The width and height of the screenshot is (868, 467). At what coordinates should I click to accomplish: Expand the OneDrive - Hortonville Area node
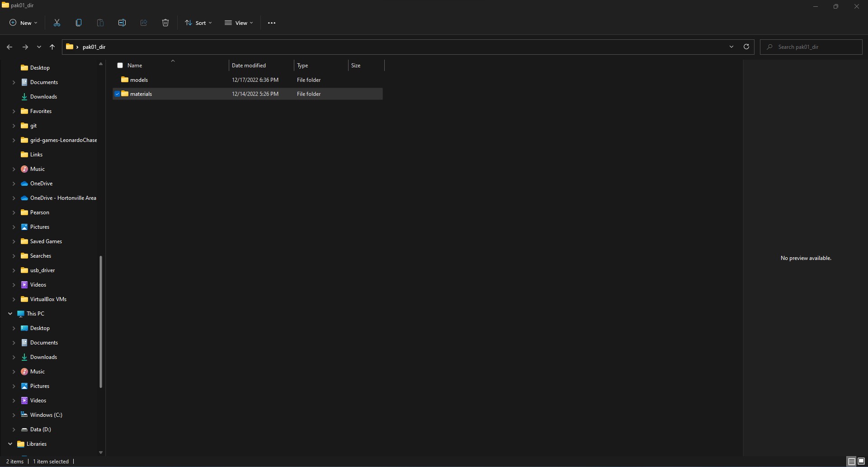[14, 198]
